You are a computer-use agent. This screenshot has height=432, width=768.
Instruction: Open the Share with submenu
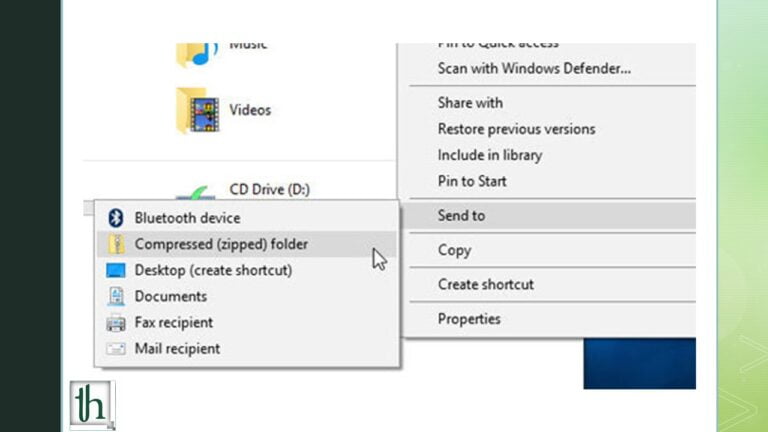point(470,102)
